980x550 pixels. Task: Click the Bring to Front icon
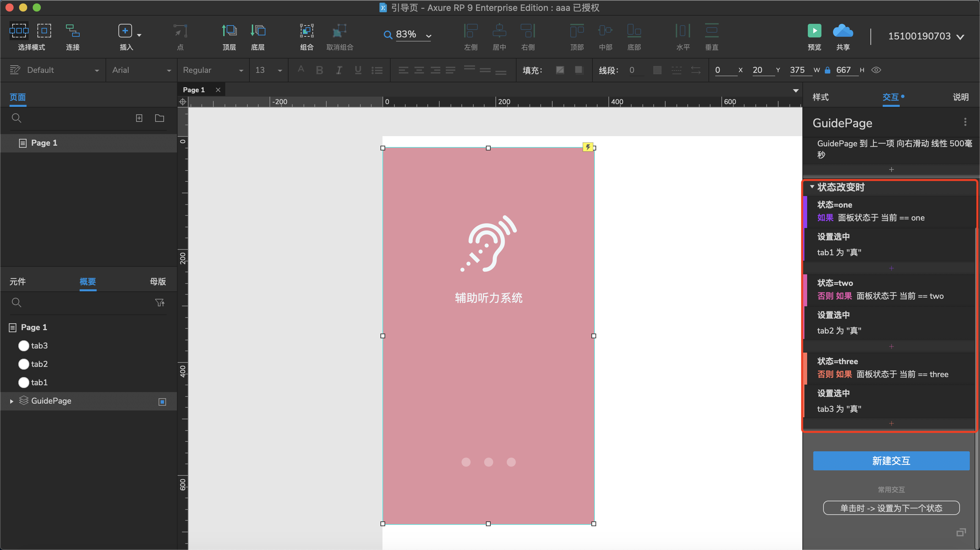pos(229,31)
